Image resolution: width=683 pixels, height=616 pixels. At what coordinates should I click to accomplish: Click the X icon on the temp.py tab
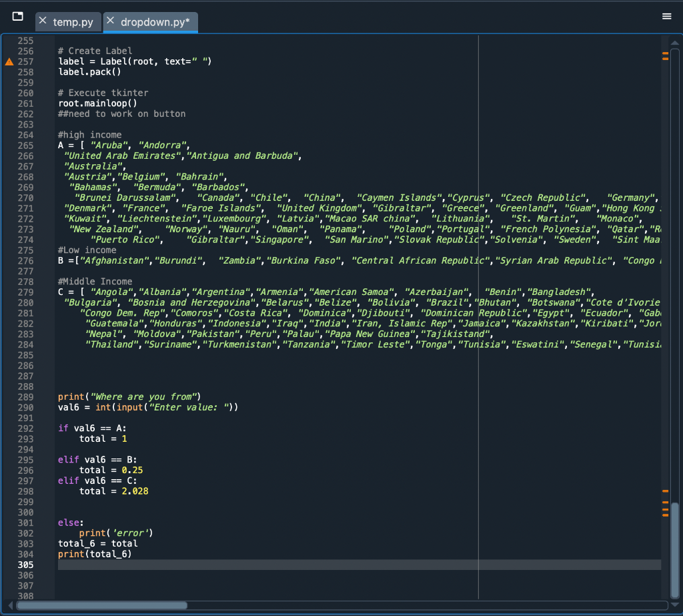42,22
